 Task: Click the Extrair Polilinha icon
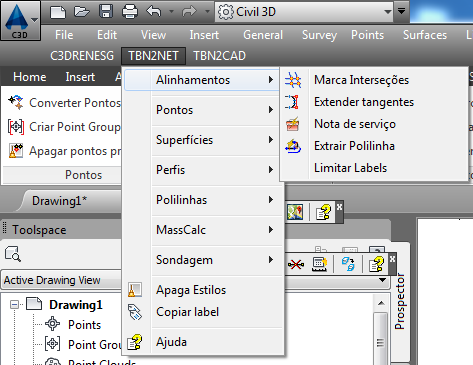point(293,146)
